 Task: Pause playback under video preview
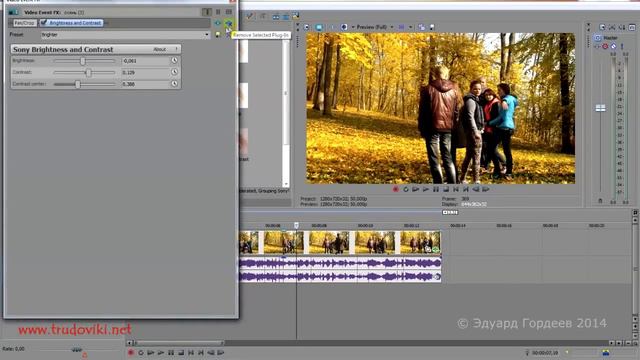click(436, 189)
